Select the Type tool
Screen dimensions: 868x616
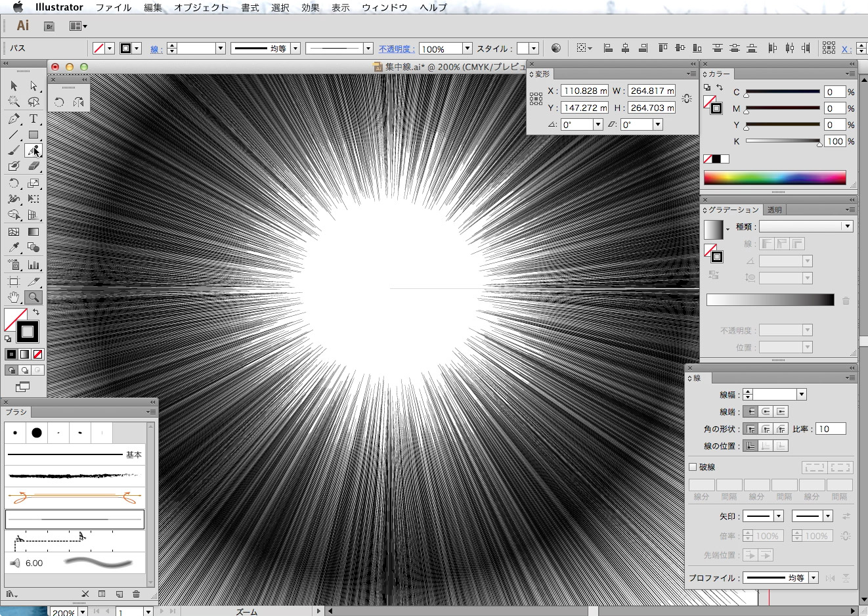point(33,119)
